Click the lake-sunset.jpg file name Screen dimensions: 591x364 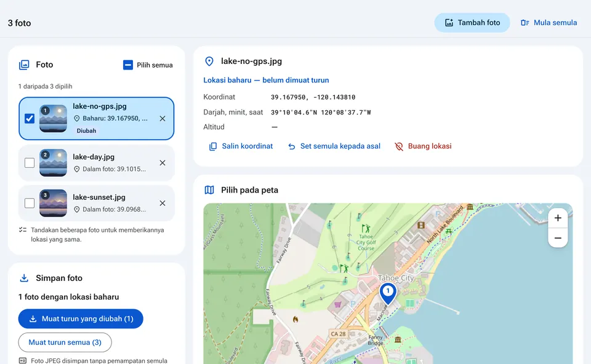pos(99,197)
